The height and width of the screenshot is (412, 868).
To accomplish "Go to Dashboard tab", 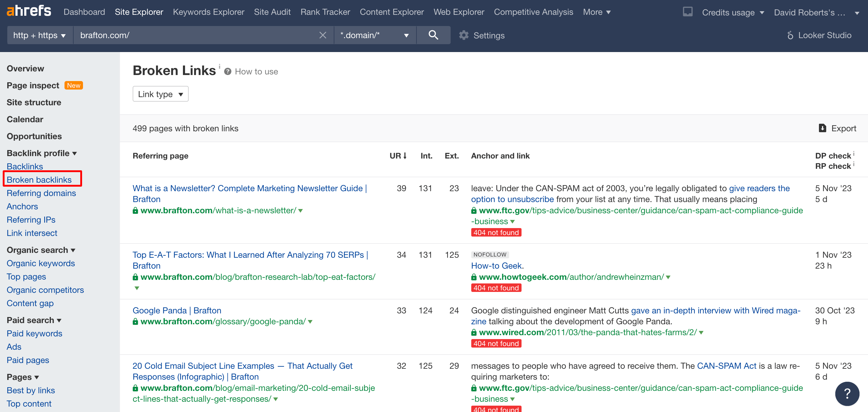I will coord(84,12).
